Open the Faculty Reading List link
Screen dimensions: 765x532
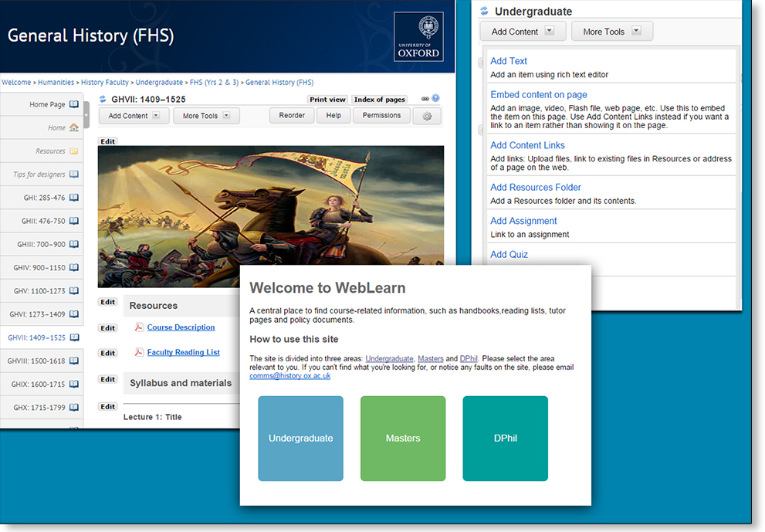pos(183,352)
